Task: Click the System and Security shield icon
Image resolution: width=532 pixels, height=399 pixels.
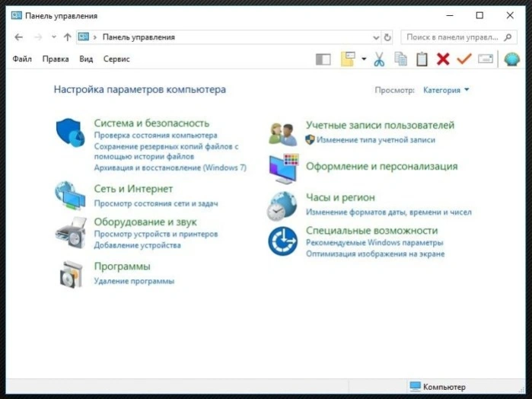Action: click(70, 132)
